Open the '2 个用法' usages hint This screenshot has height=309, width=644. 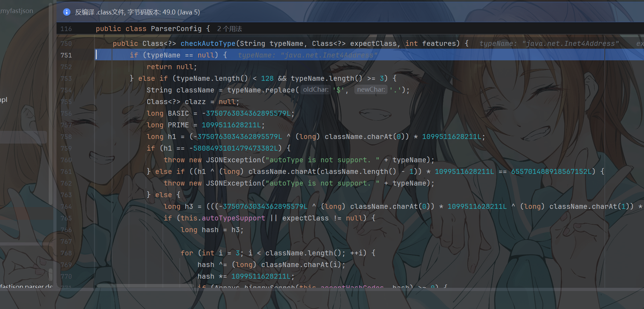pos(230,29)
